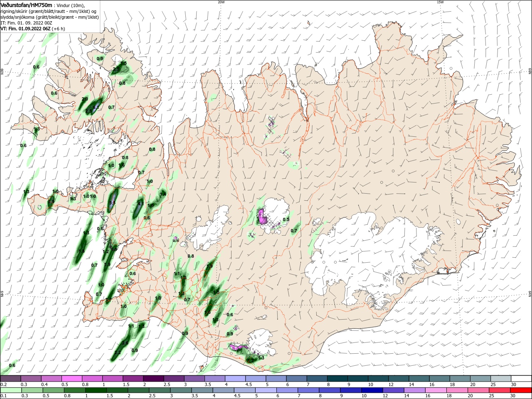Select the crimson 25 swatch in the rain legend

[x=500, y=390]
